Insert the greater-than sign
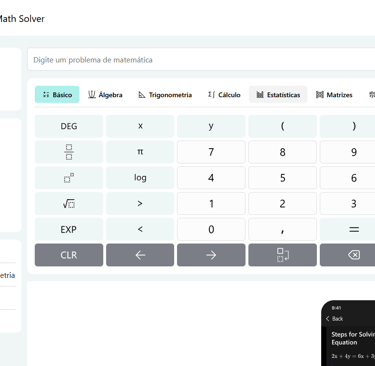Screen dimensions: 375x366 (140, 203)
